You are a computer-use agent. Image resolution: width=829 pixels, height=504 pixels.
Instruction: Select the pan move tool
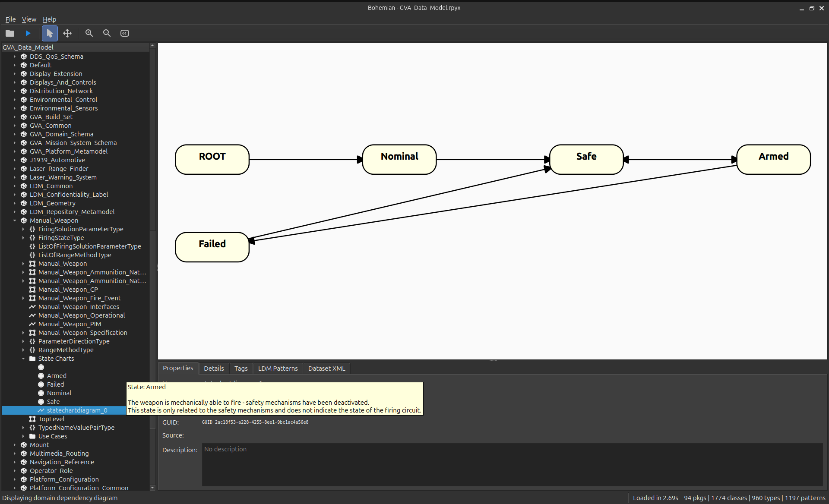(67, 33)
